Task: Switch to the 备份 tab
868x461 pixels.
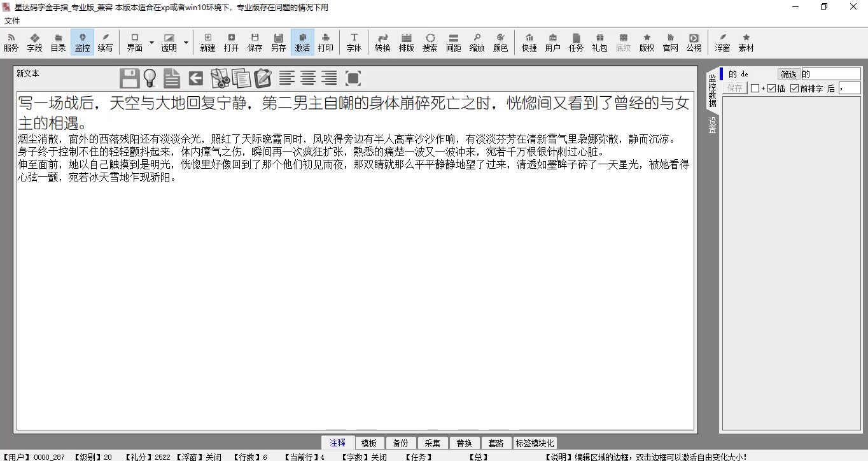Action: (401, 443)
